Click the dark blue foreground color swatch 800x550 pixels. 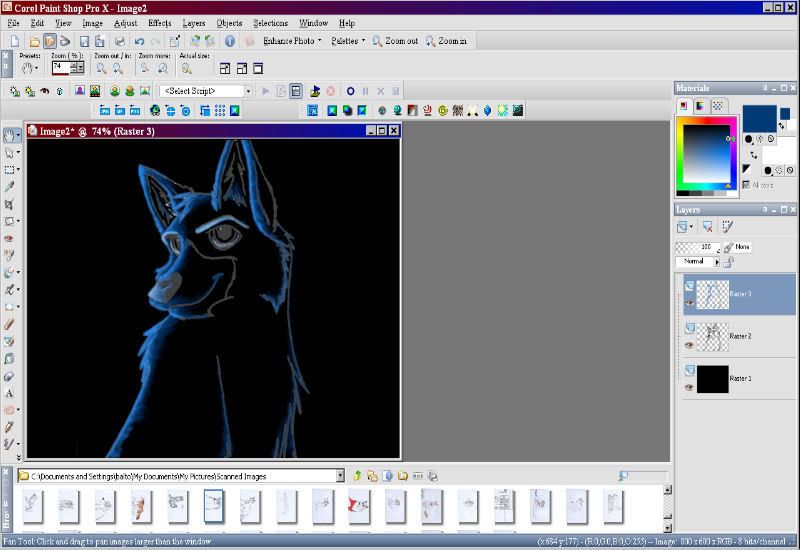(x=759, y=118)
